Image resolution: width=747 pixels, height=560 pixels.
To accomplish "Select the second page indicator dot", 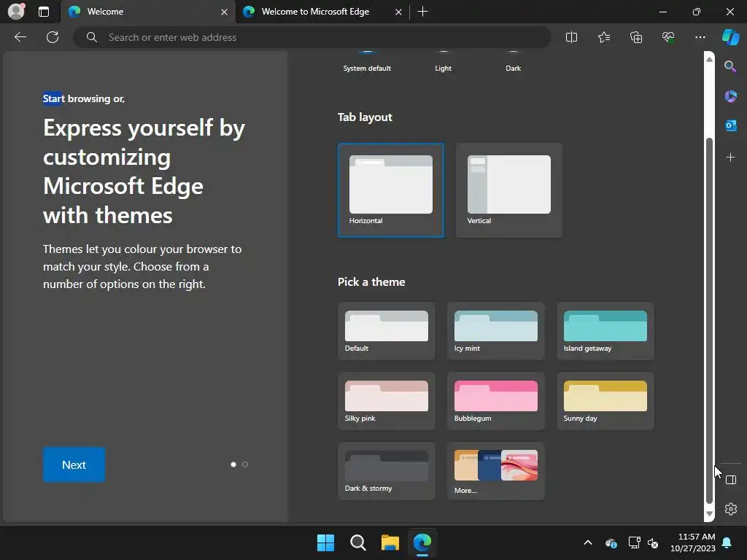I will coord(245,464).
